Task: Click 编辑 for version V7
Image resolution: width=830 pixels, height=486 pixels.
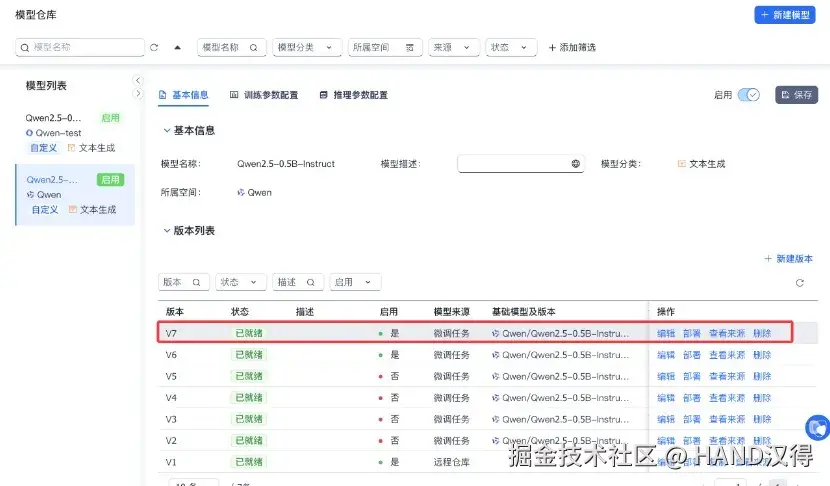Action: [x=666, y=333]
